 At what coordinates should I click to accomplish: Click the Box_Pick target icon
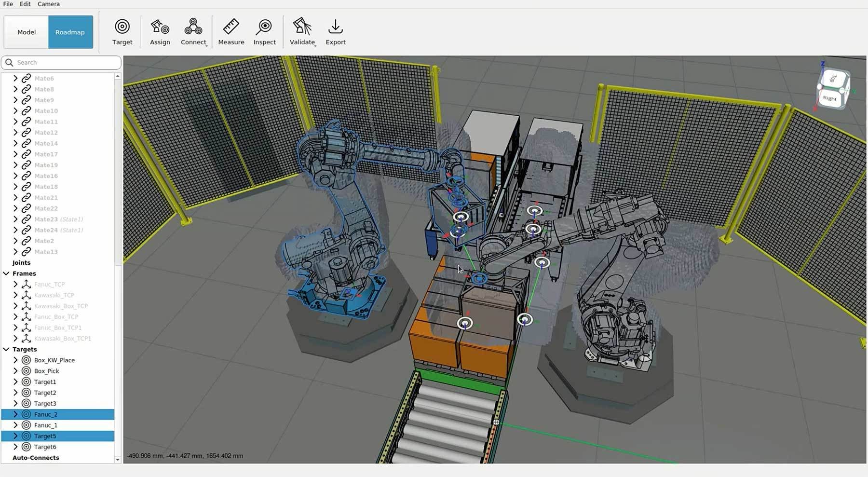(x=27, y=371)
